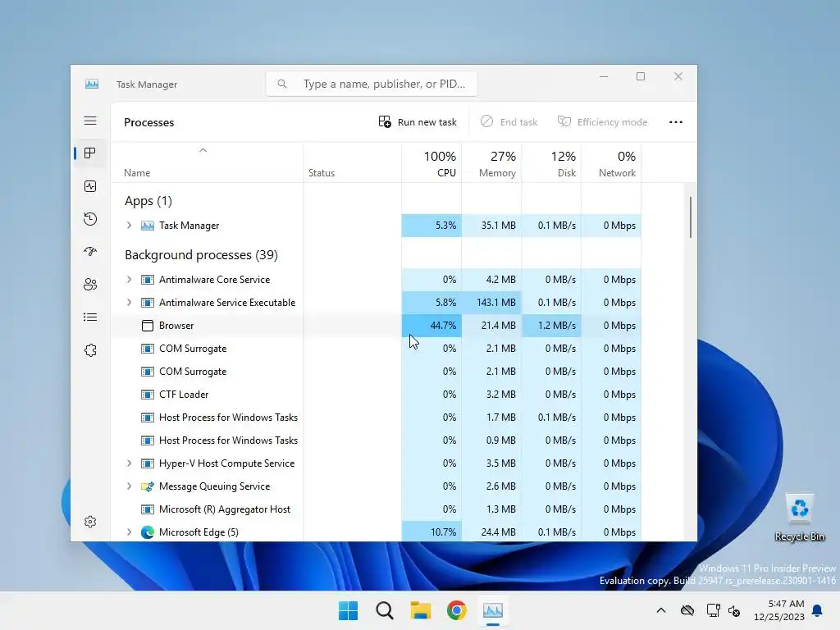
Task: Sort by the Memory column header
Action: [x=492, y=163]
